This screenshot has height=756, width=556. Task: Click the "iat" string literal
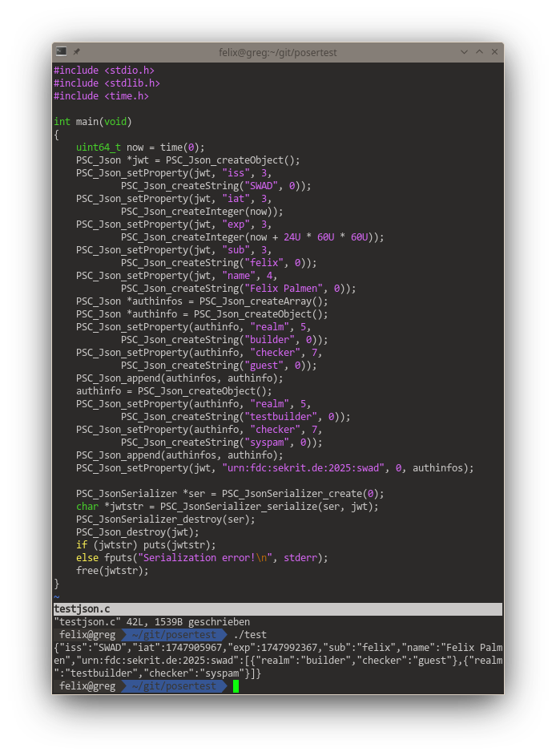click(236, 199)
